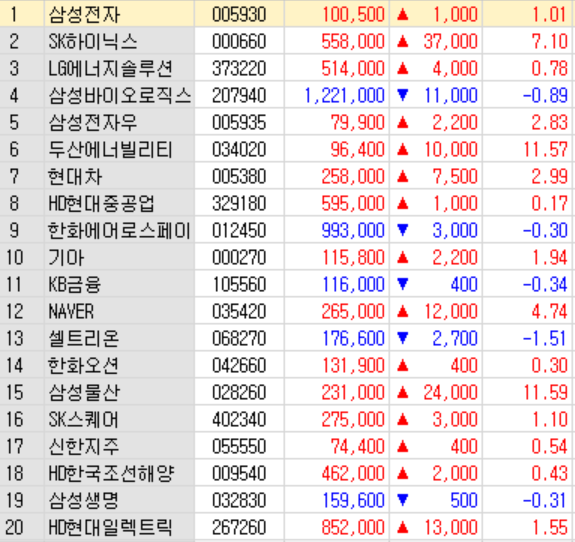Select the 신한지주 stock name

pos(84,447)
